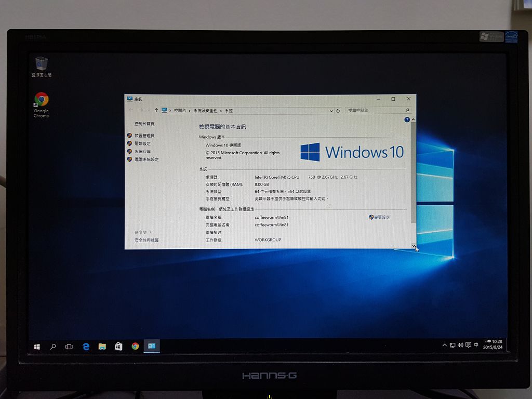Click 系統 breadcrumb in address bar
Image resolution: width=532 pixels, height=399 pixels.
point(229,111)
